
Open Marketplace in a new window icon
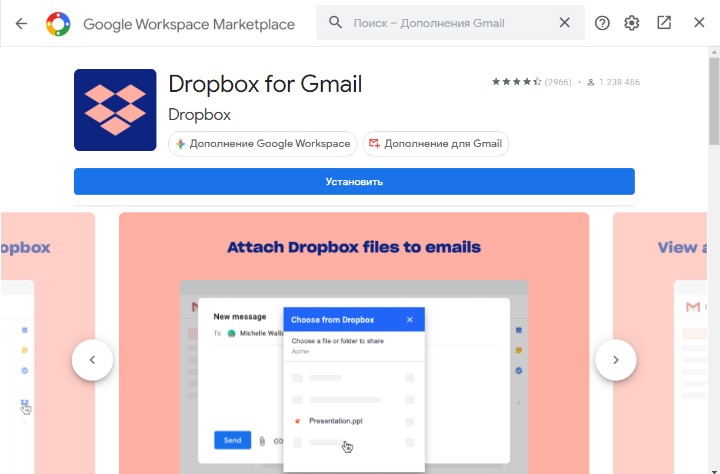pyautogui.click(x=664, y=23)
